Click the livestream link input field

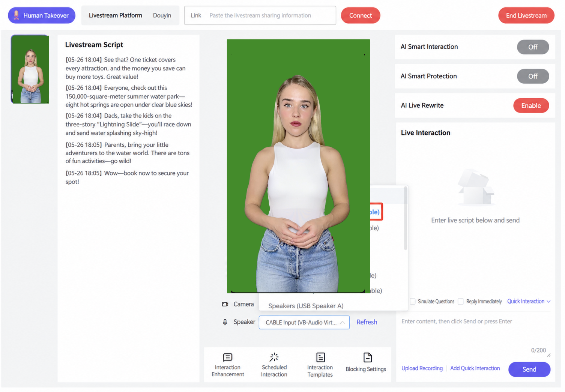click(260, 15)
